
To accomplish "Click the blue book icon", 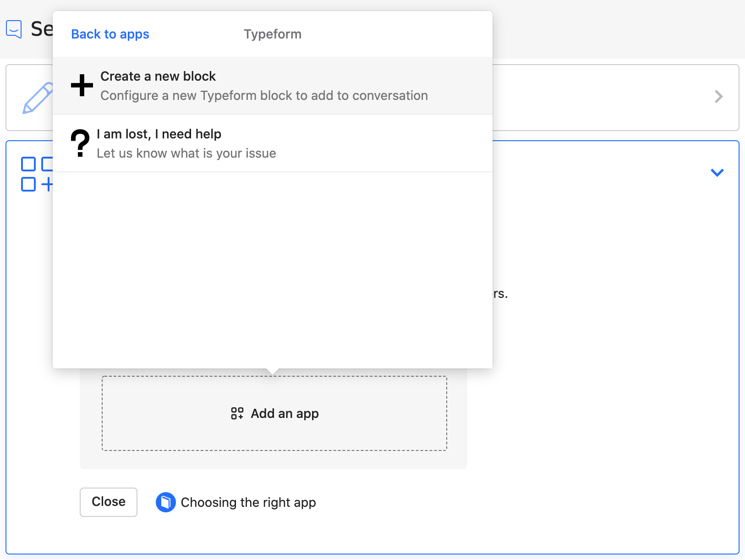I will pyautogui.click(x=166, y=502).
